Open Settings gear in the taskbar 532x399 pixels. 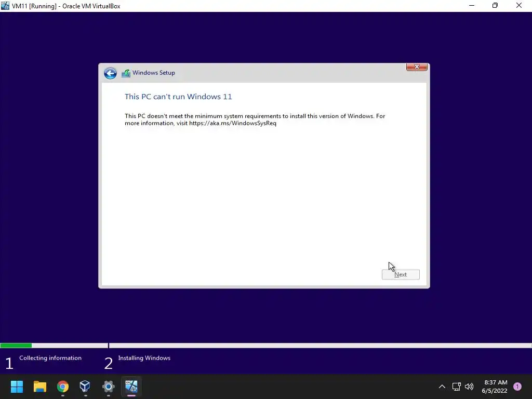tap(108, 387)
